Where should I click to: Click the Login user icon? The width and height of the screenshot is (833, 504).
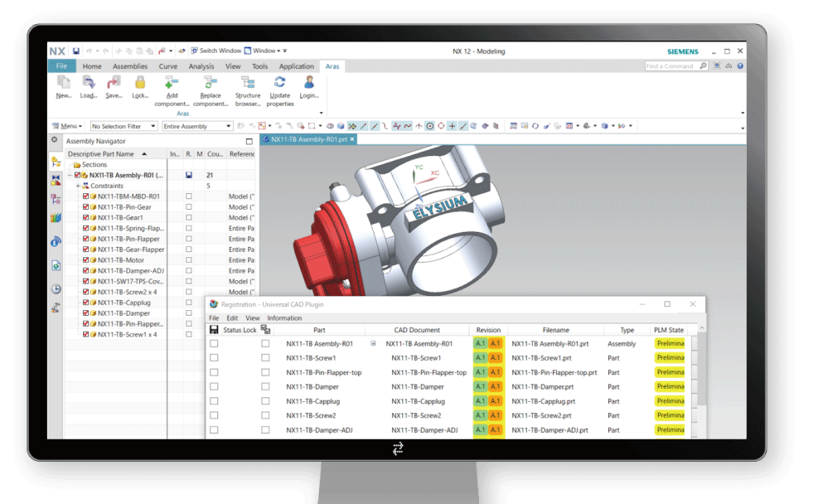point(308,82)
